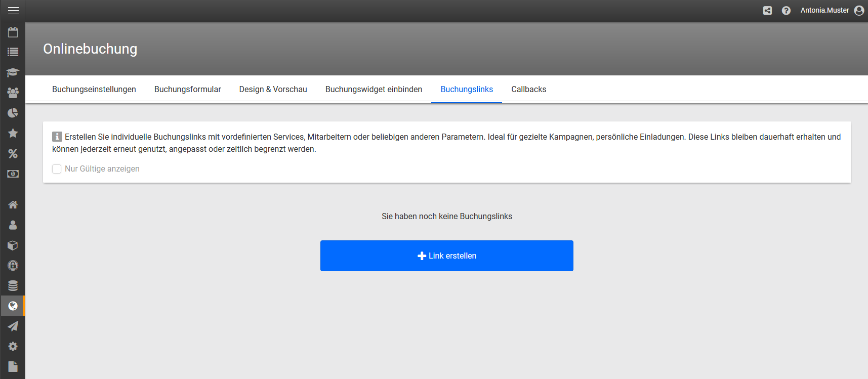Image resolution: width=868 pixels, height=379 pixels.
Task: Open the graduation cap sidebar icon
Action: pyautogui.click(x=13, y=72)
